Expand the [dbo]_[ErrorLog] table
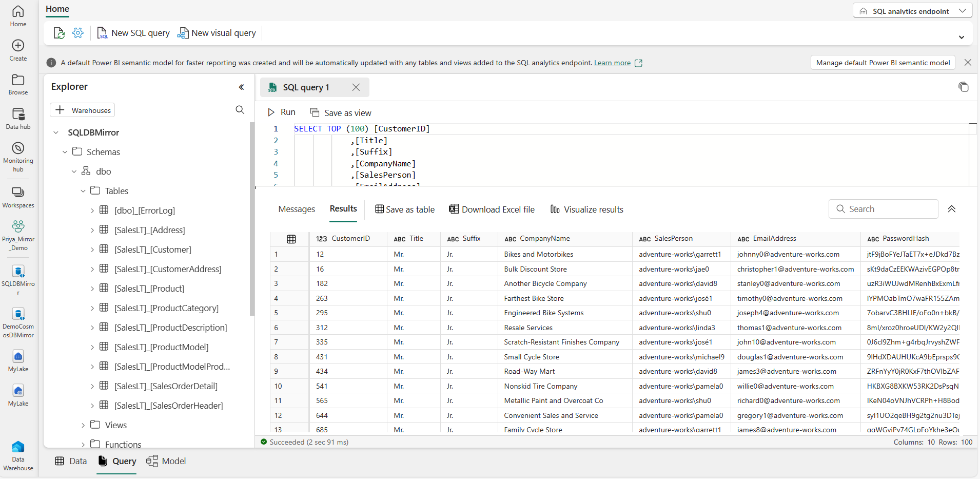Screen dimensions: 980x479 coord(92,210)
